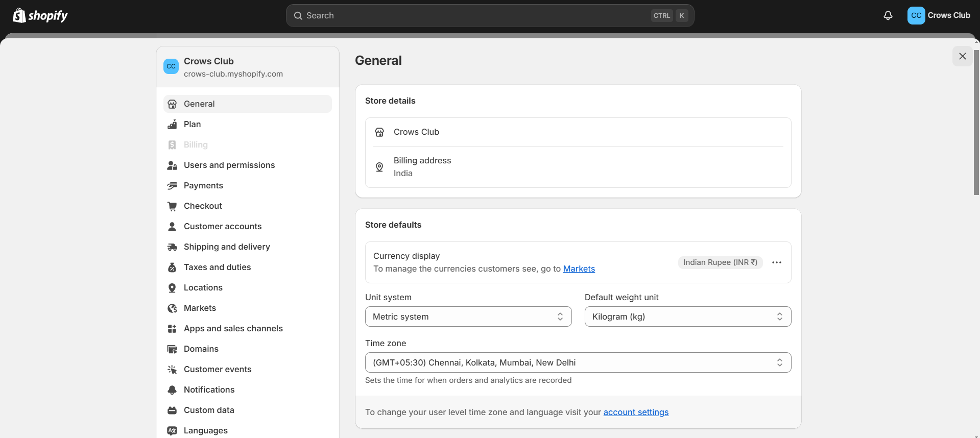Screen dimensions: 980x438
Task: Click the General page heading
Action: point(378,61)
